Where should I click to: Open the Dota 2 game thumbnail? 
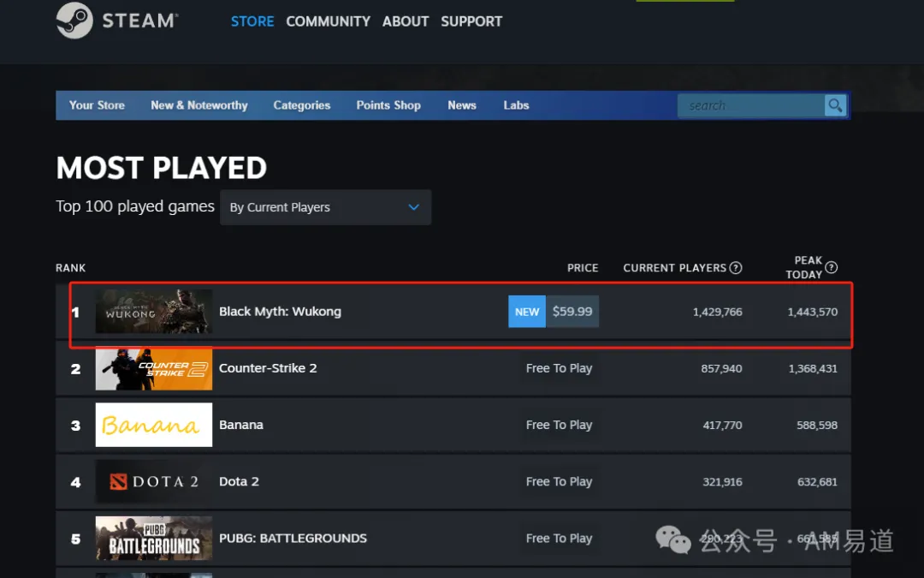[x=154, y=481]
